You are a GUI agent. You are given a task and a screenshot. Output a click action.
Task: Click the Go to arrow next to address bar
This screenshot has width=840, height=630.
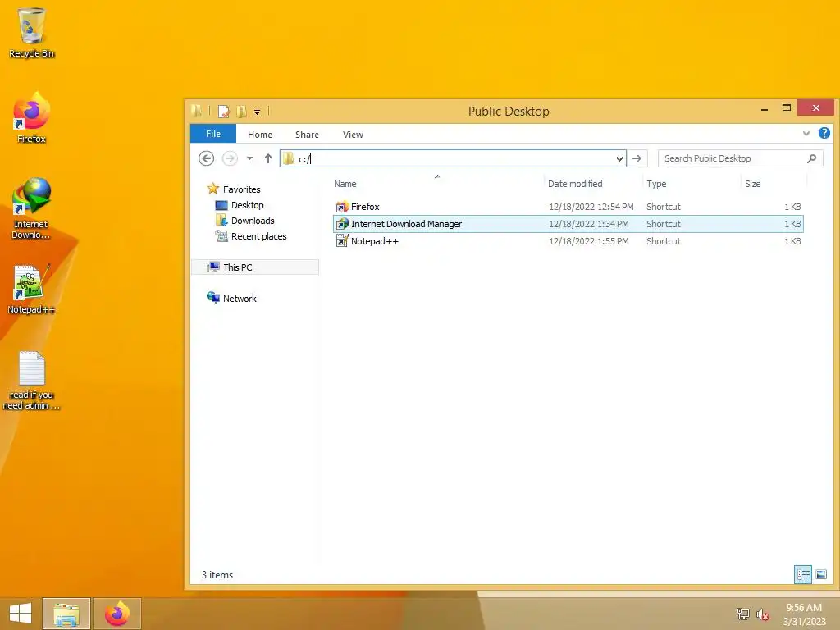coord(637,158)
